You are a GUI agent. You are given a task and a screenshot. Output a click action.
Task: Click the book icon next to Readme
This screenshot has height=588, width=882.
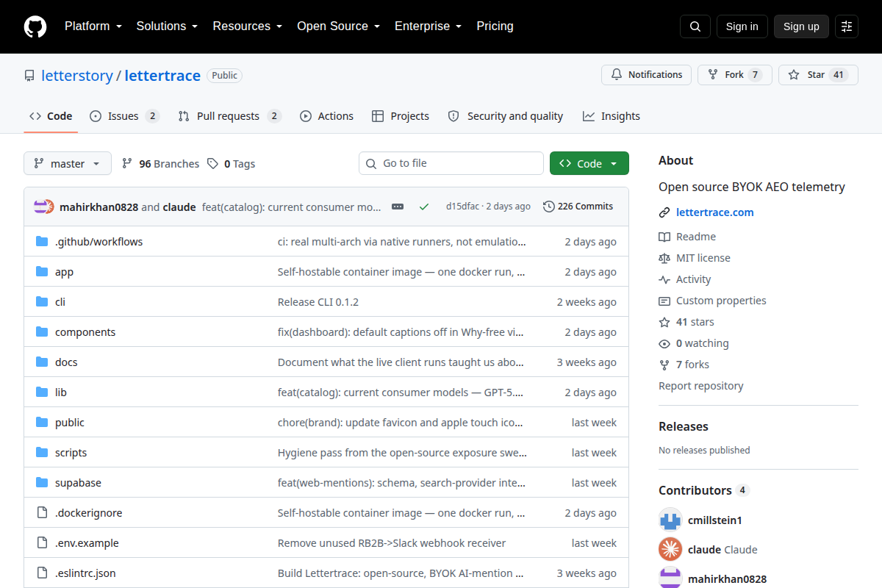[x=664, y=237]
